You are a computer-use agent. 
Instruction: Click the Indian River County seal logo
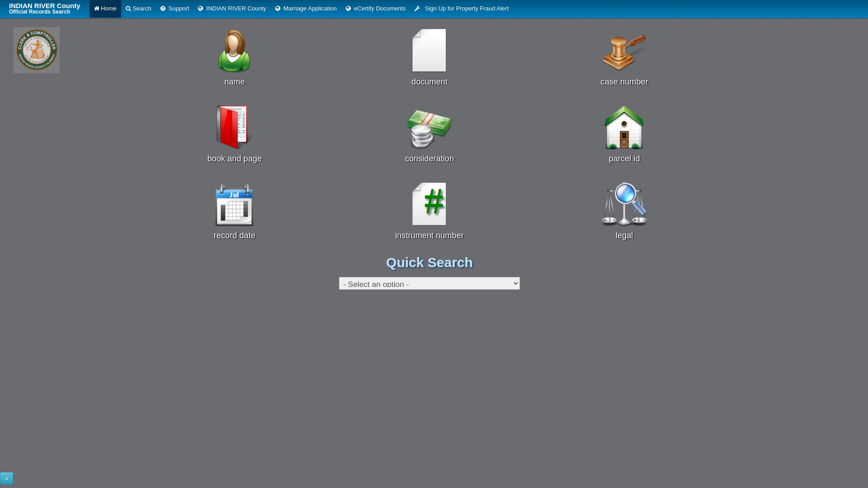pyautogui.click(x=36, y=49)
